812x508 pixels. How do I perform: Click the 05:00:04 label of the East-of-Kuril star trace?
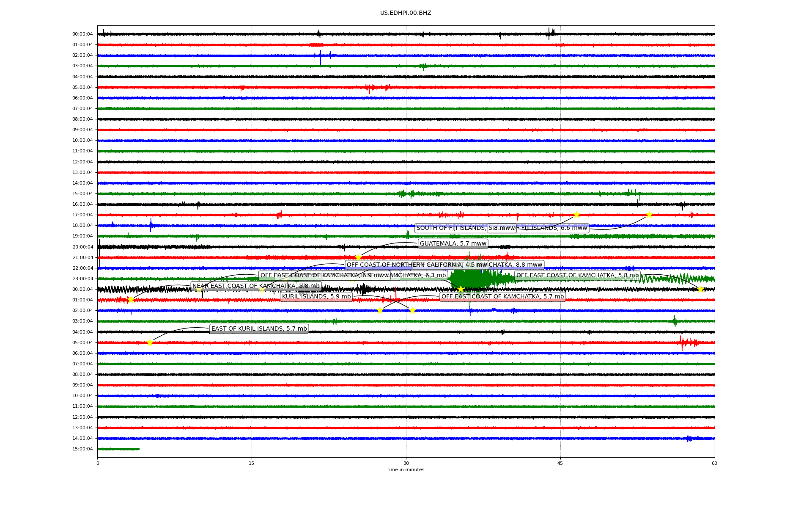pos(82,342)
